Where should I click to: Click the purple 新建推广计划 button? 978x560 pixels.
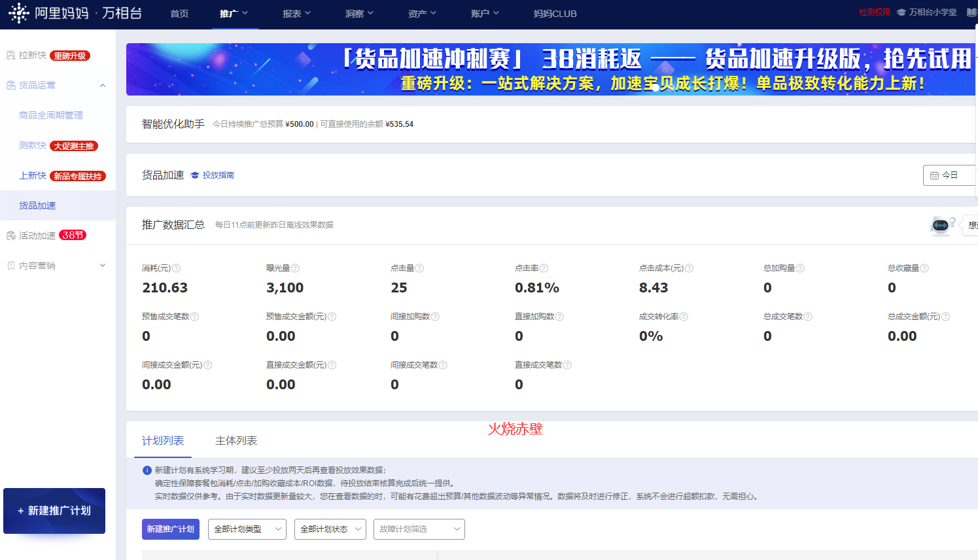171,529
